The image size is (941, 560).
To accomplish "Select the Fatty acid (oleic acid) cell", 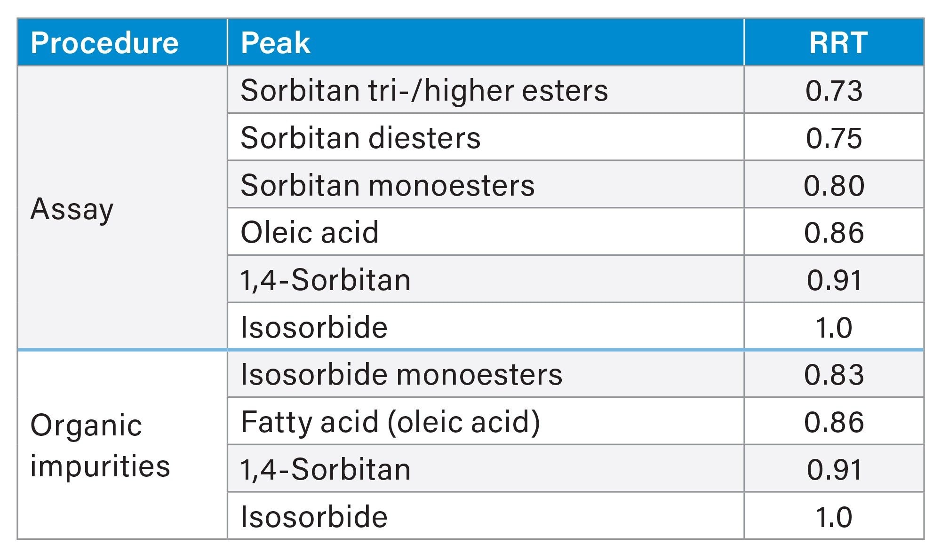I will (x=390, y=422).
